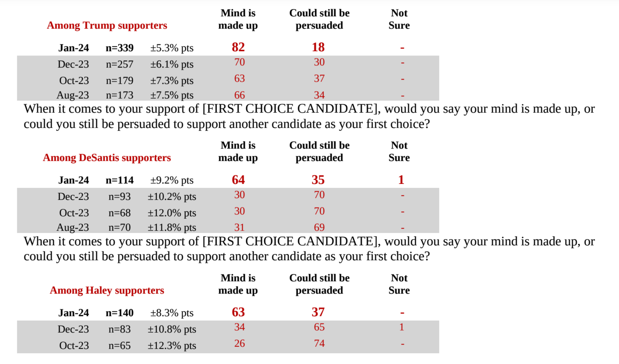Click the 'Among Haley supporters' heading

click(107, 290)
